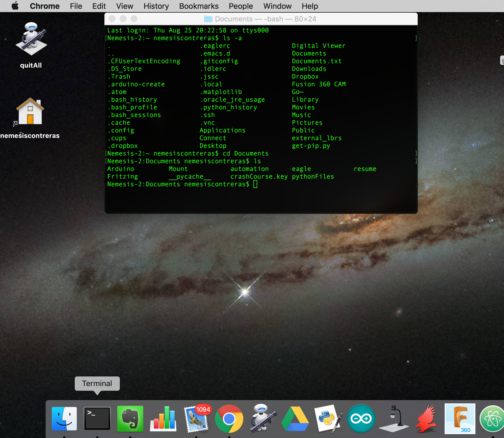Open the Arduino IDE from the Dock
504x438 pixels.
click(x=361, y=418)
